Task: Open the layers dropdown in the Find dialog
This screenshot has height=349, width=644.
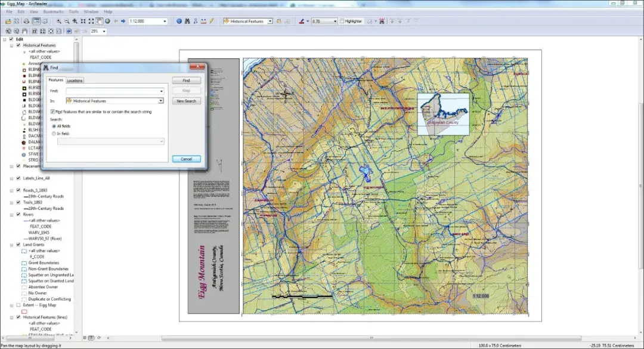Action: 160,100
